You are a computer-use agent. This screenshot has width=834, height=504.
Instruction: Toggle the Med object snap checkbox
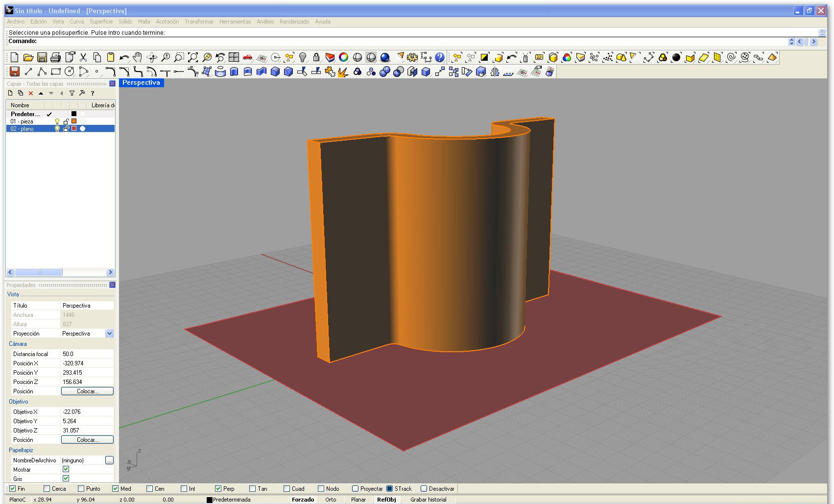[116, 488]
